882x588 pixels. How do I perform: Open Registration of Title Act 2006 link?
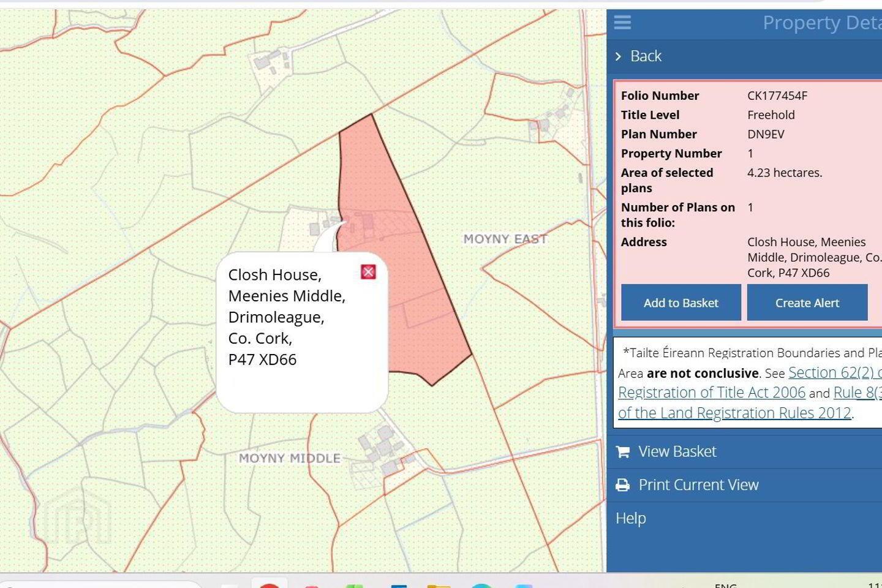[x=712, y=393]
